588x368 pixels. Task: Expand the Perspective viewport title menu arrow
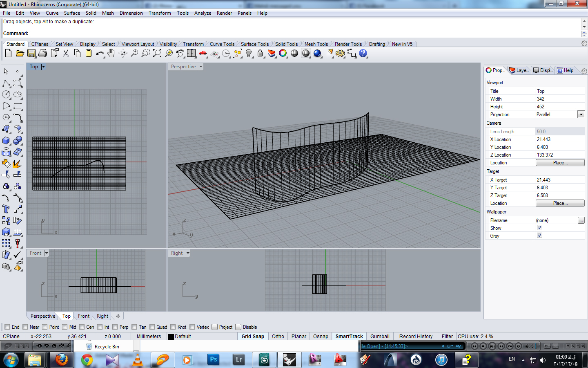point(201,67)
